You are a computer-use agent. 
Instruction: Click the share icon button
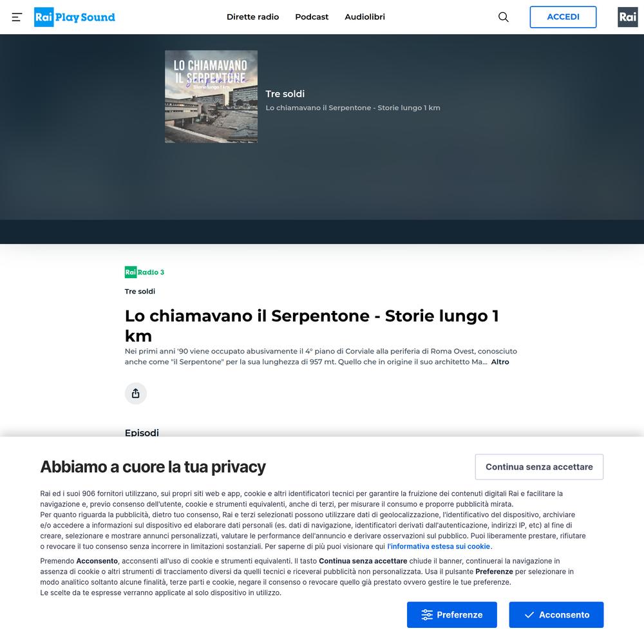[135, 393]
